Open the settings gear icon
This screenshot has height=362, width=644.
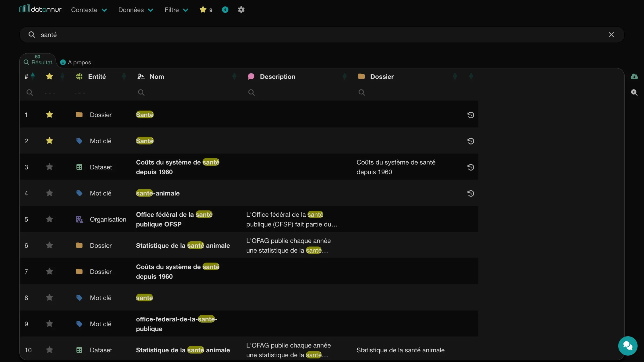241,10
